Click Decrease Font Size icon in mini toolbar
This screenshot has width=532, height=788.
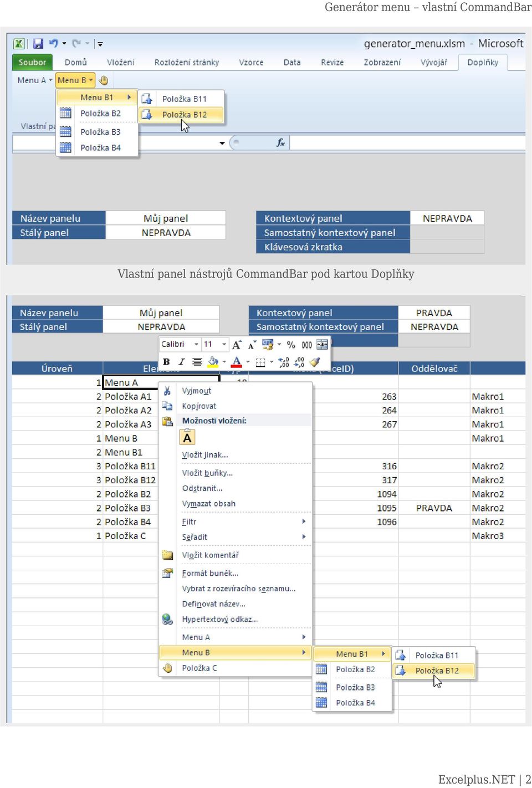(x=252, y=345)
